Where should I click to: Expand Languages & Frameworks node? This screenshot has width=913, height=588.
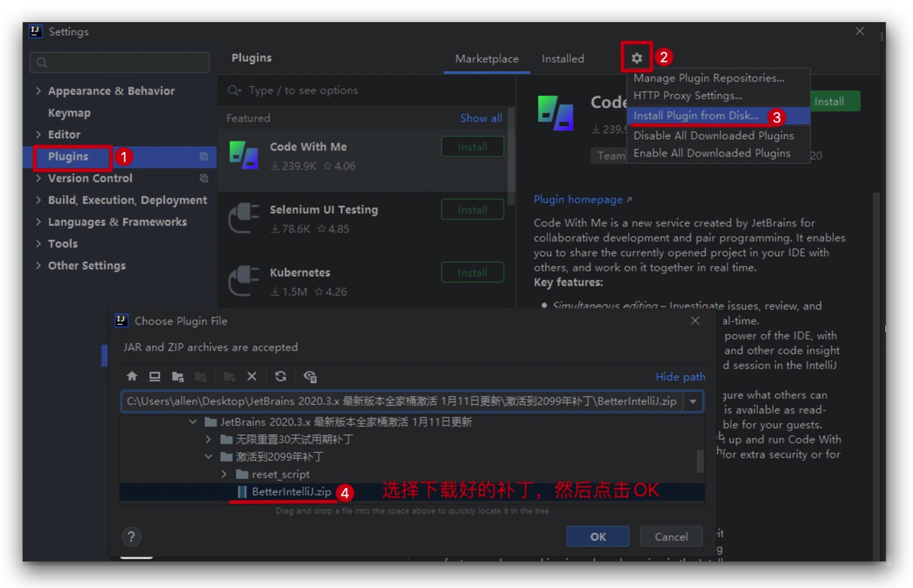point(38,222)
